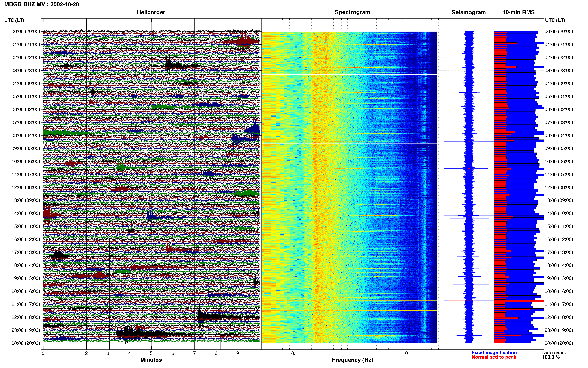Viewport: 588px width, 368px height.
Task: Click 23:00 (19:00) label on Helicorder axis
Action: 26,330
